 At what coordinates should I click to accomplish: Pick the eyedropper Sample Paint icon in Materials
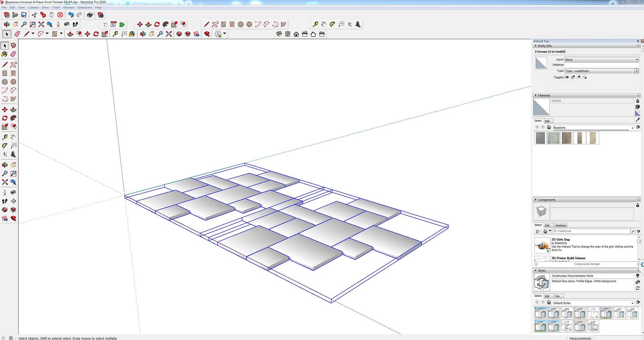point(637,120)
